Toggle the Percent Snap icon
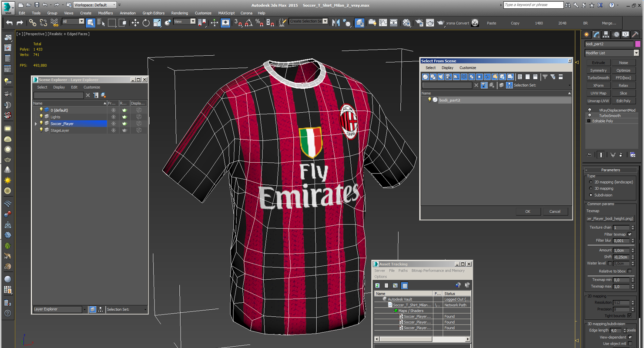This screenshot has width=644, height=348. pyautogui.click(x=259, y=23)
